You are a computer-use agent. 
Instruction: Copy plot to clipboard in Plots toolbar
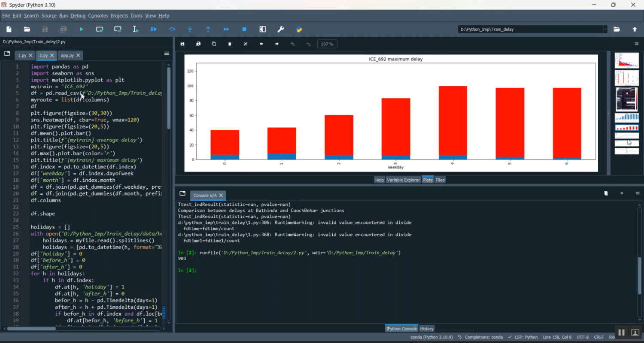pos(214,44)
